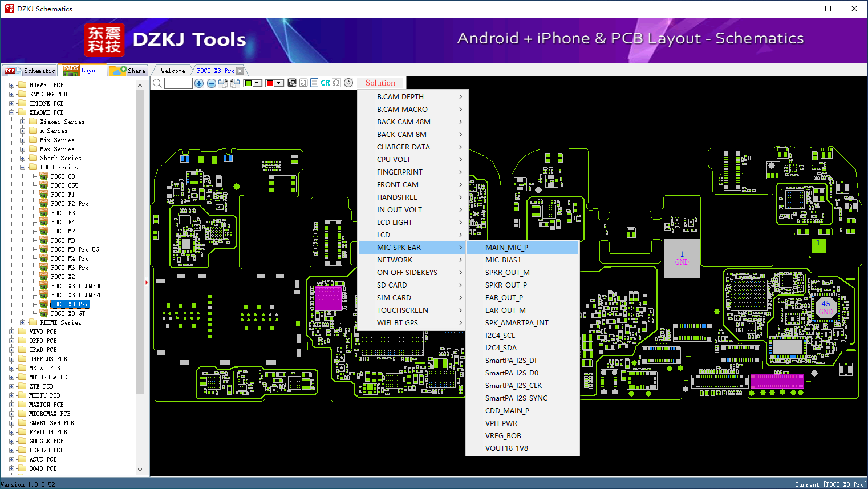Collapse the POCO Series tree node
The width and height of the screenshot is (868, 489).
[23, 167]
